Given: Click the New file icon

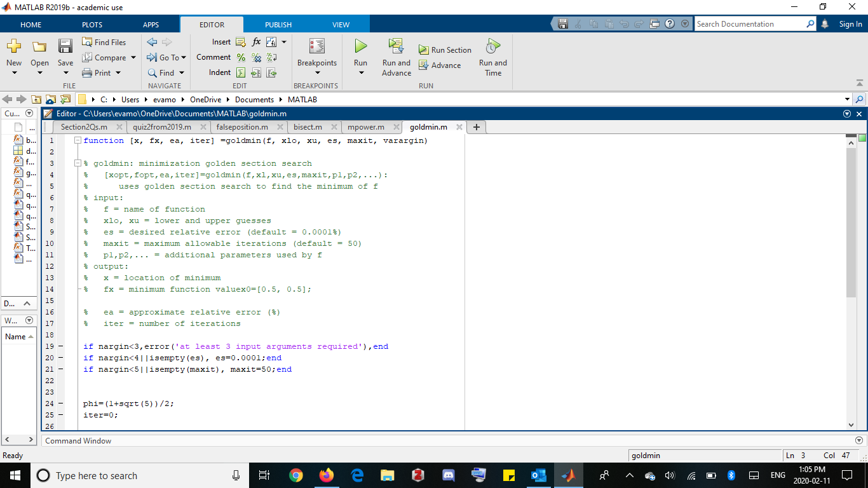Looking at the screenshot, I should 14,46.
